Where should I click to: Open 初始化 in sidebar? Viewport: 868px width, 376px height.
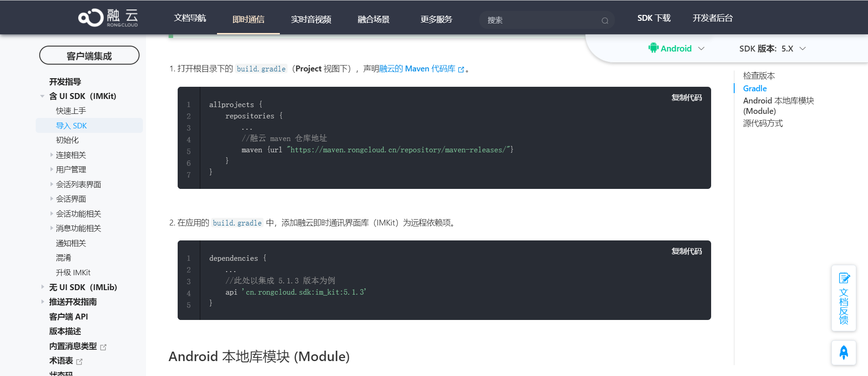(x=67, y=140)
